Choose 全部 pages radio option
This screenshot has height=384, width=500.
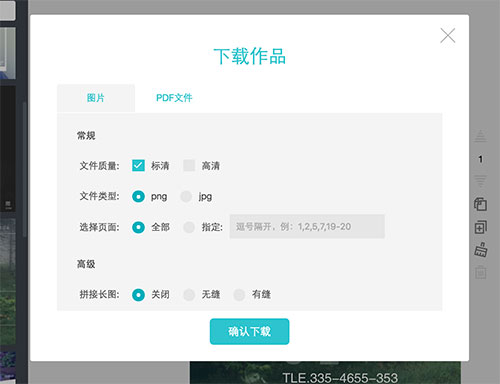click(138, 227)
